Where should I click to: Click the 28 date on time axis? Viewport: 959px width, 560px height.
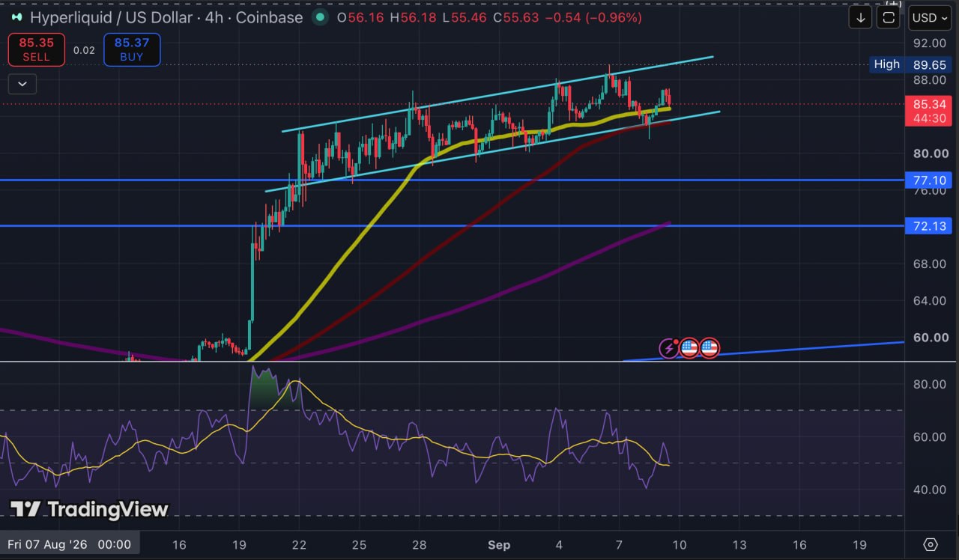point(418,544)
